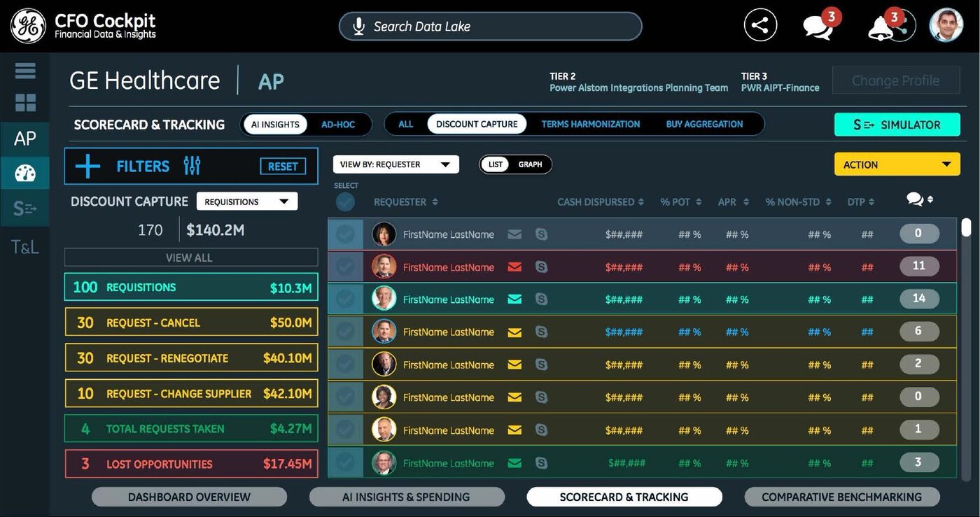Select the All filter tab
Screen dimensions: 980x517
[406, 125]
